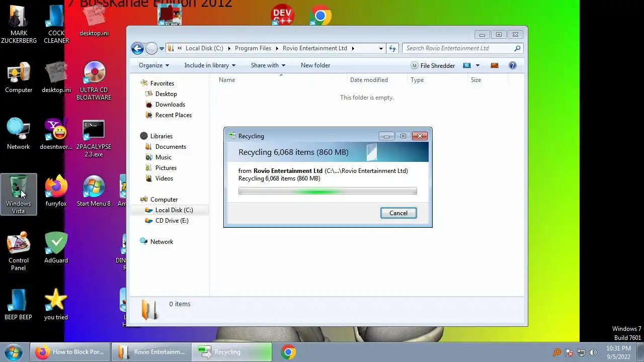Open BEEP BEEP desktop icon
The image size is (644, 362).
click(x=19, y=304)
